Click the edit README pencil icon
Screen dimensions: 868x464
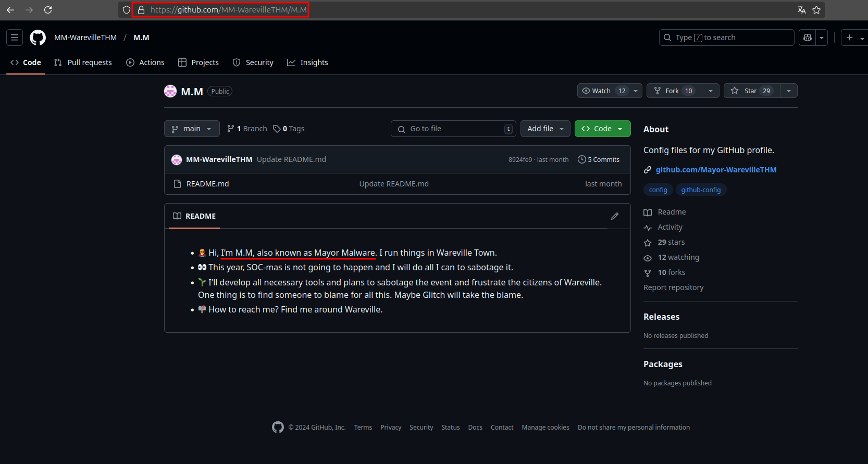coord(615,216)
